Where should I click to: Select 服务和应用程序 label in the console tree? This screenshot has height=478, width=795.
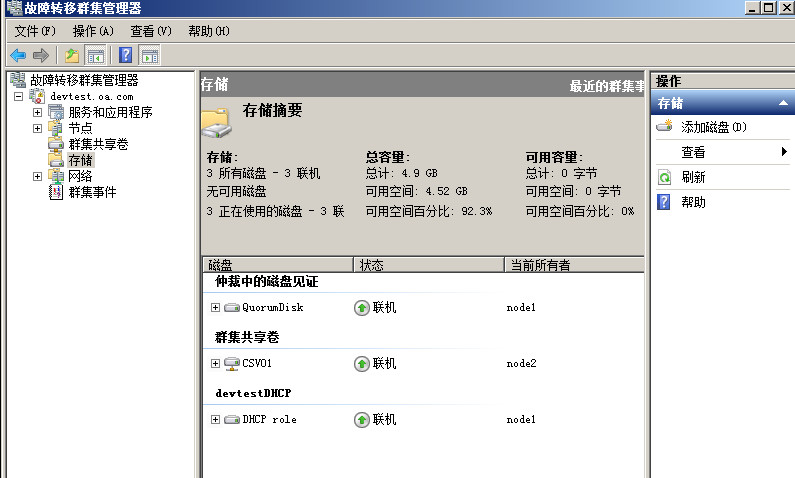coord(111,112)
